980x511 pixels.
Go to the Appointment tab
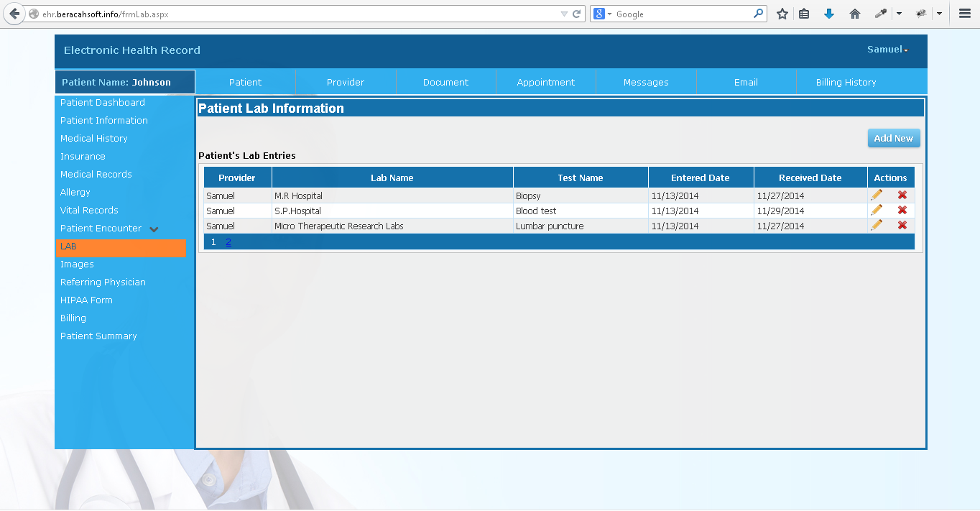546,82
